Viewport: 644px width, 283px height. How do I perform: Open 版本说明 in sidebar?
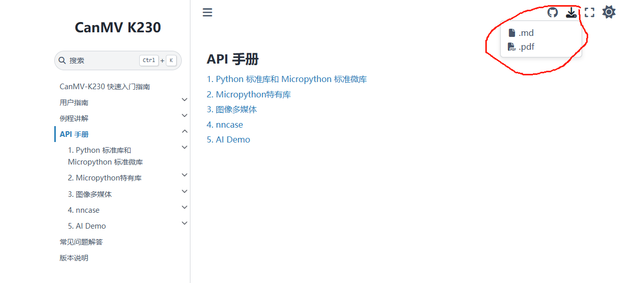[74, 258]
